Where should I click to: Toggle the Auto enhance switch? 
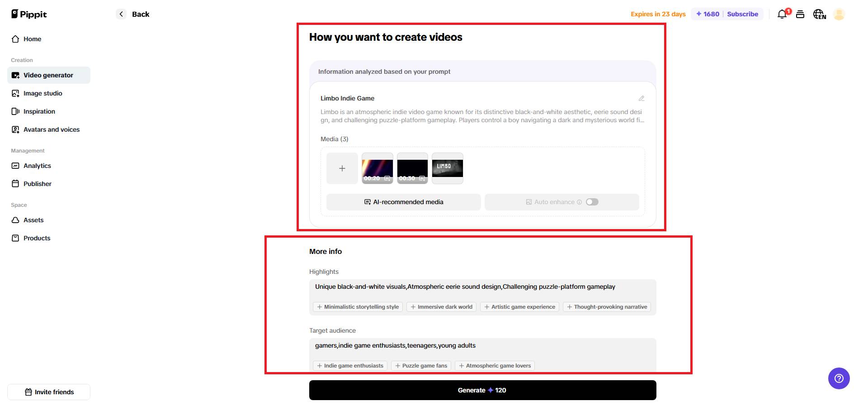pyautogui.click(x=592, y=202)
